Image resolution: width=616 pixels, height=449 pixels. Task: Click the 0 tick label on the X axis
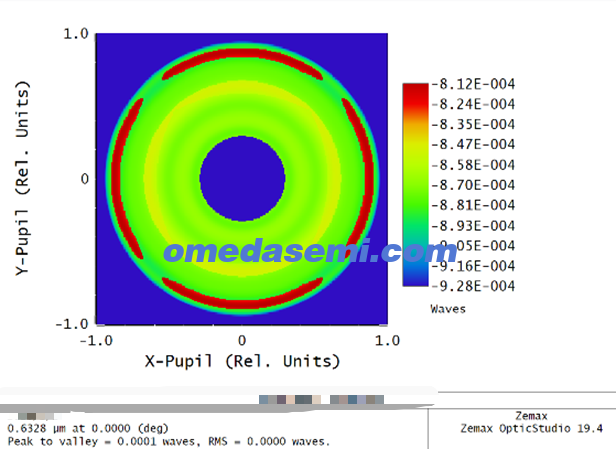(241, 340)
